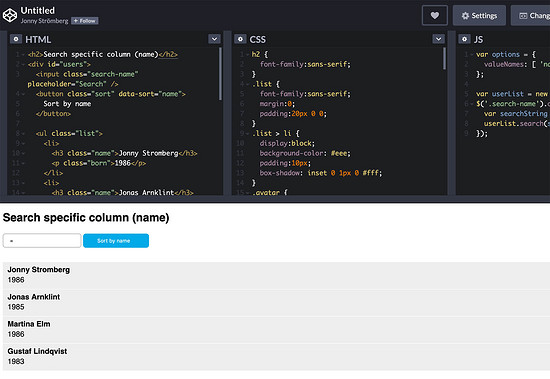The height and width of the screenshot is (379, 550).
Task: Collapse the h2 rule fold arrow in CSS
Action: click(x=247, y=55)
